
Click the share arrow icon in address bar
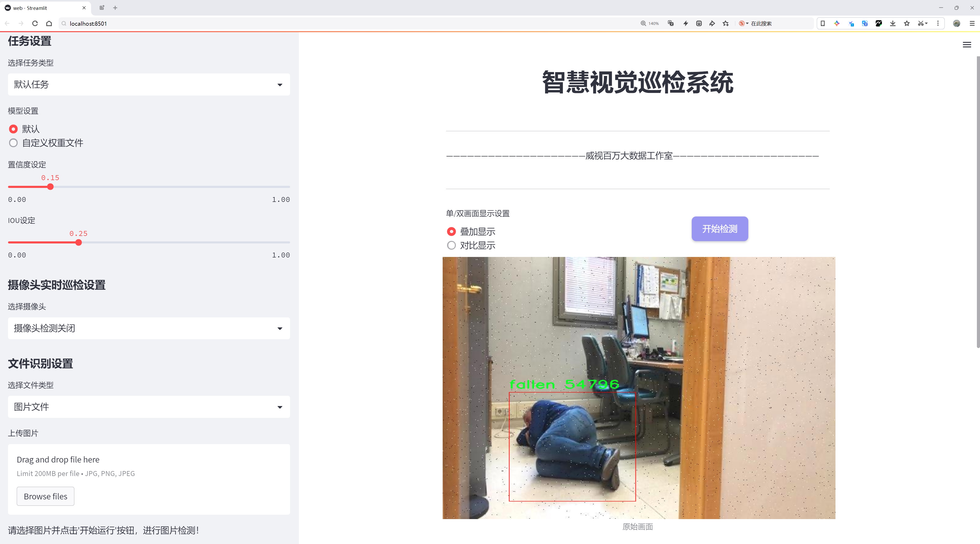[712, 24]
